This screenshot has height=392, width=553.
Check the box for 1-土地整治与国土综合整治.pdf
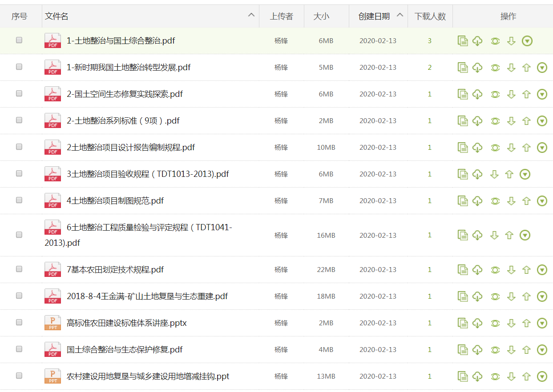19,40
